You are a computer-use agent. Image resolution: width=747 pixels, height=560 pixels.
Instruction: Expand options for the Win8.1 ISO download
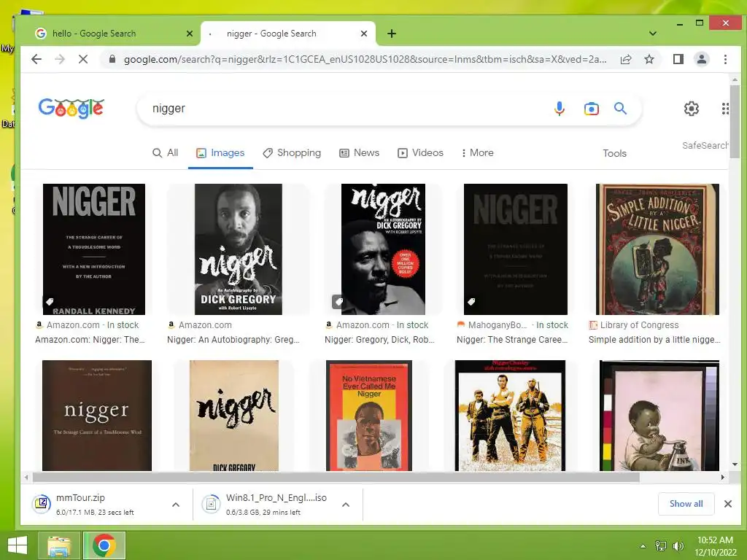(x=346, y=505)
